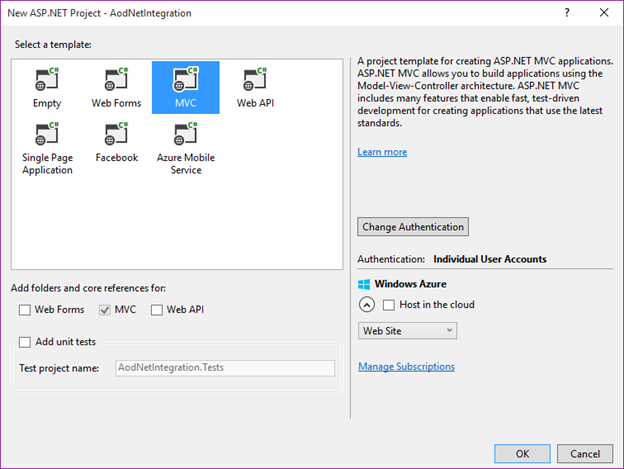Open the Manage Subscriptions link
624x469 pixels.
coord(406,367)
